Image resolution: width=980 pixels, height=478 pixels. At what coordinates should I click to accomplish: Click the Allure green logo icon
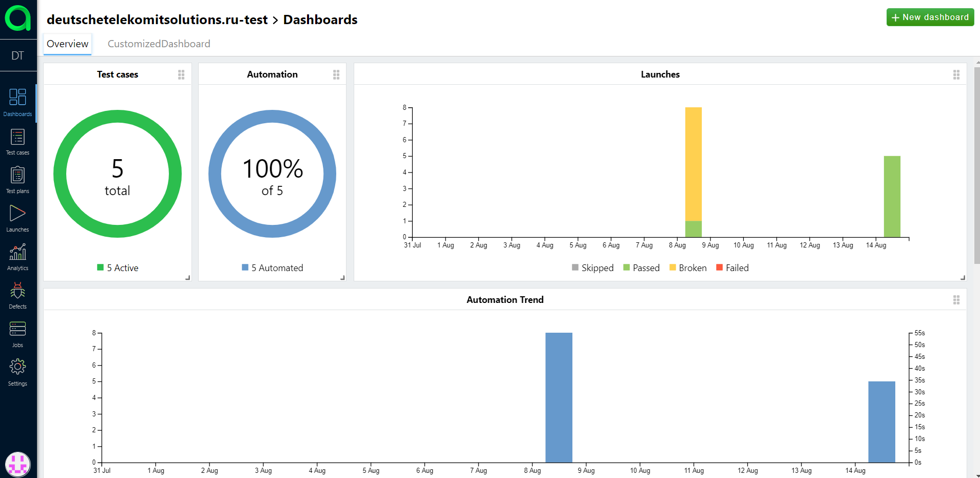point(18,18)
